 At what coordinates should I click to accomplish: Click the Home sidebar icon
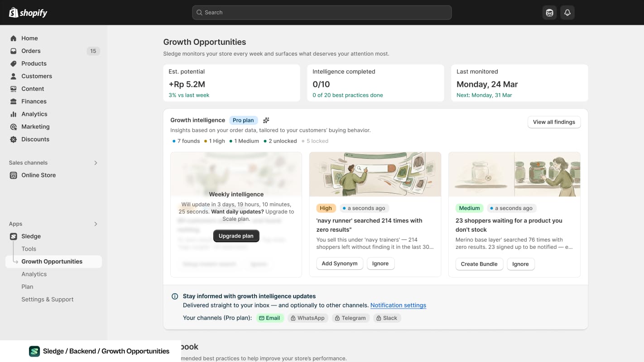pos(14,38)
